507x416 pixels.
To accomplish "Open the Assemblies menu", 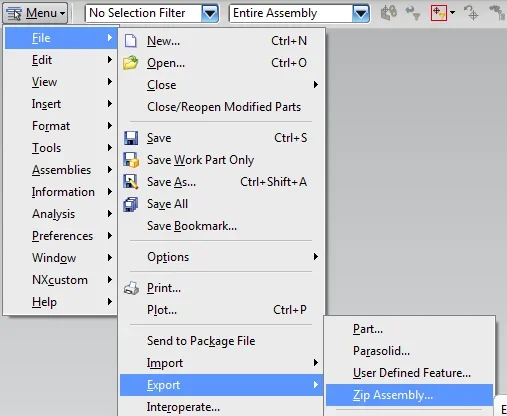I will coord(61,170).
